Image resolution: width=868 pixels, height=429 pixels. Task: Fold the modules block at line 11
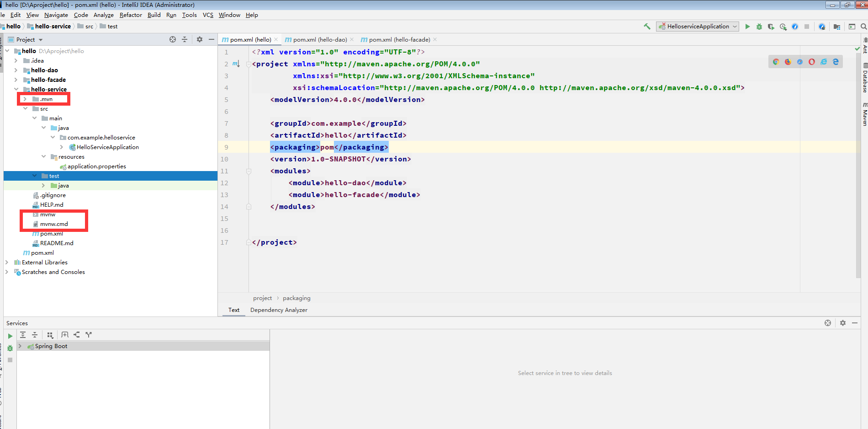click(x=249, y=171)
